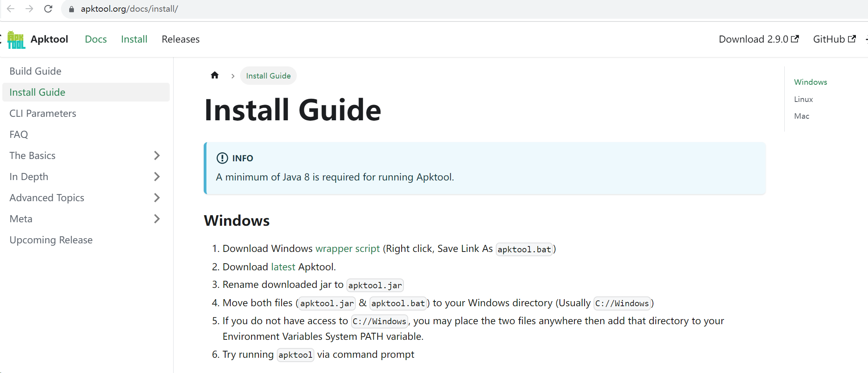Click Advanced Topics category label
Image resolution: width=868 pixels, height=373 pixels.
pos(47,198)
